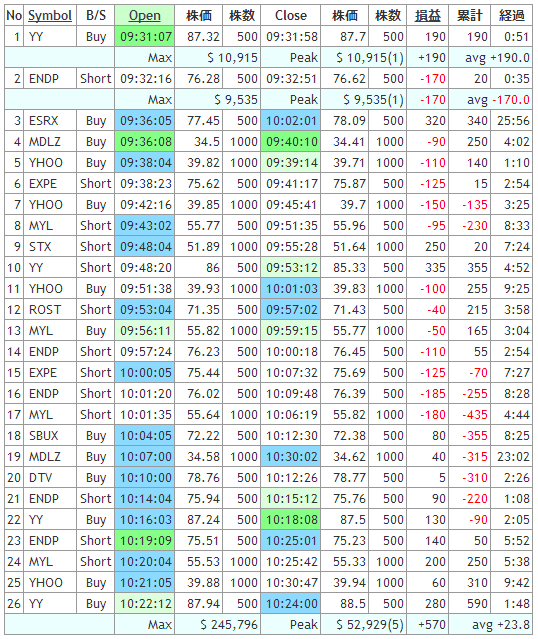The image size is (538, 639).
Task: Click open time 09:31:07 for YY
Action: tap(145, 37)
